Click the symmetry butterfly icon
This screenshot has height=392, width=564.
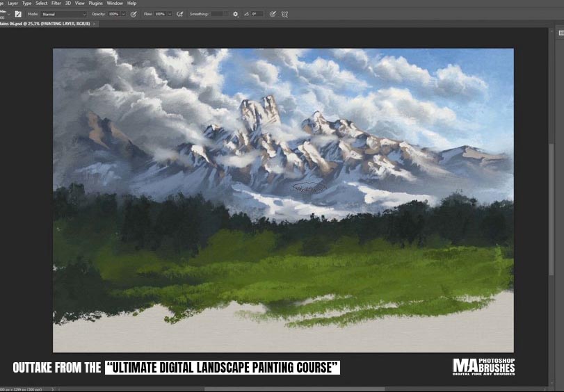284,14
